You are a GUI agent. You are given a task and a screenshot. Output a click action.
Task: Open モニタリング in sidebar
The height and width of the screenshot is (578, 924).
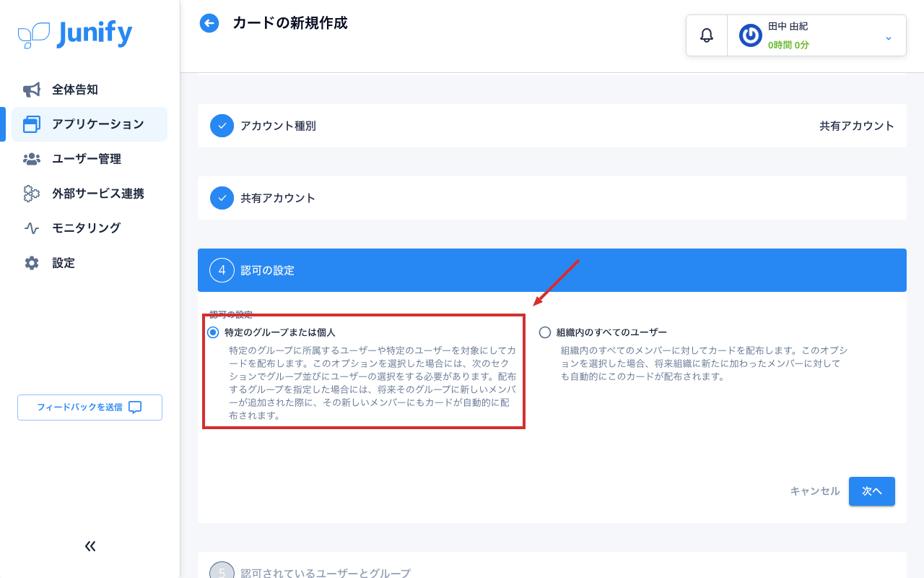[90, 228]
